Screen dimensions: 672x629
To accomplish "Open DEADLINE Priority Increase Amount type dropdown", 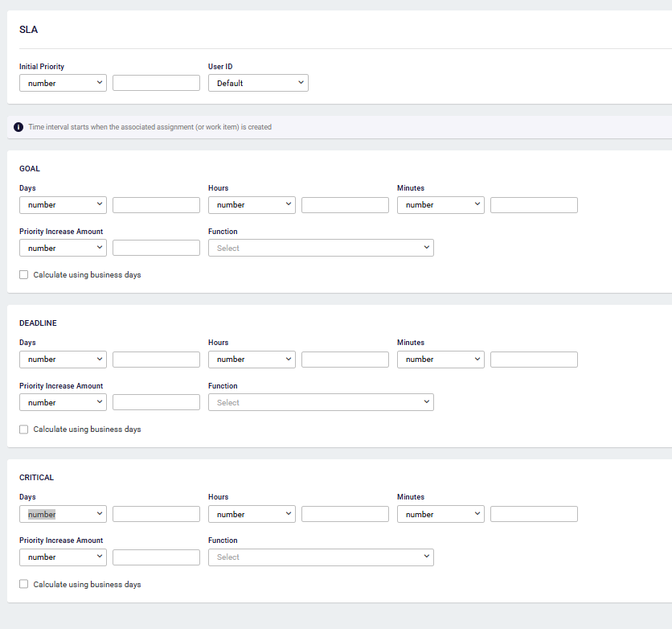I will (x=63, y=402).
